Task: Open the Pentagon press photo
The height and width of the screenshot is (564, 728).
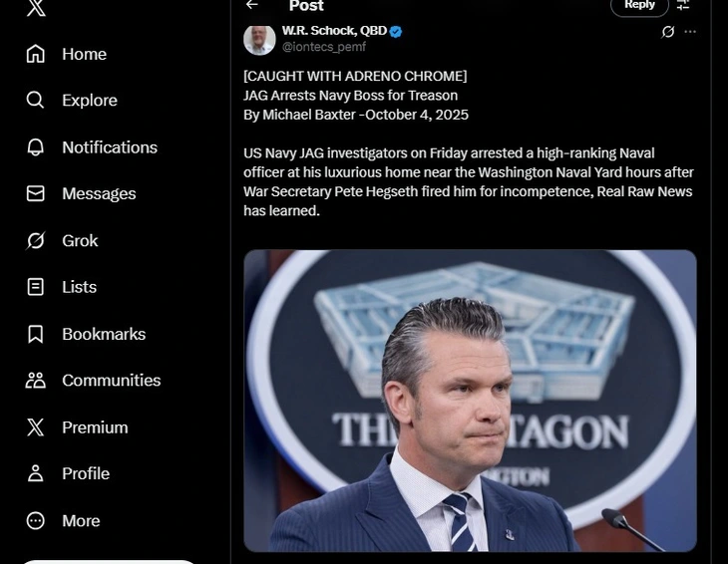Action: point(470,401)
